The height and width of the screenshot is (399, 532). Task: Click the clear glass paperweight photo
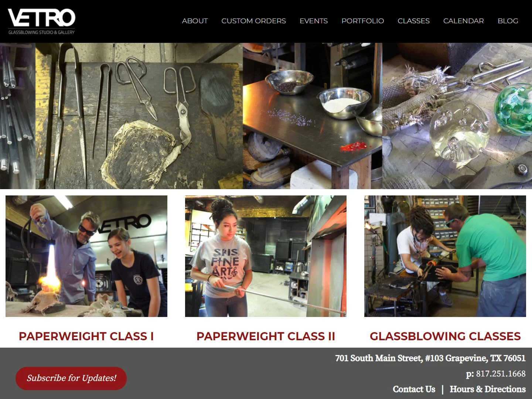click(x=457, y=116)
